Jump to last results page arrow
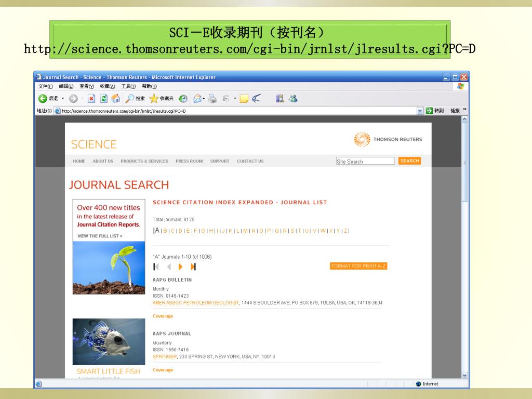Viewport: 532px width, 399px height. [x=193, y=267]
